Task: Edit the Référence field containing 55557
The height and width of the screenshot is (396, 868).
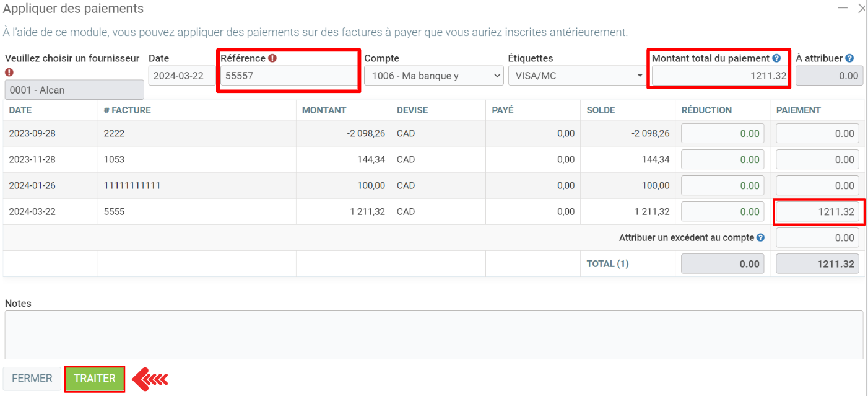Action: [x=289, y=76]
